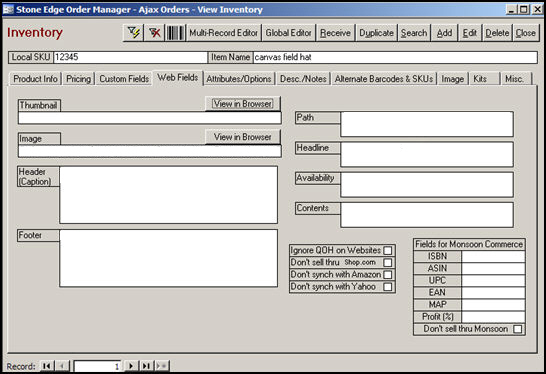Delete the current inventory record

pos(497,33)
